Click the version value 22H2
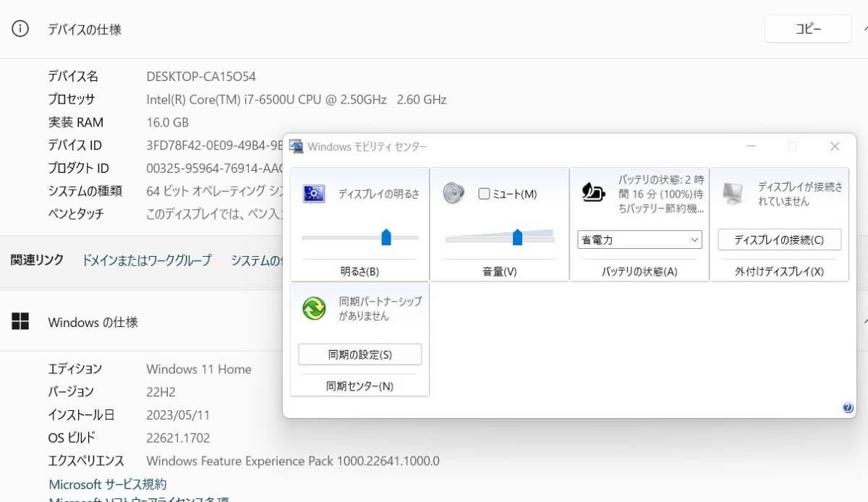 (x=161, y=391)
